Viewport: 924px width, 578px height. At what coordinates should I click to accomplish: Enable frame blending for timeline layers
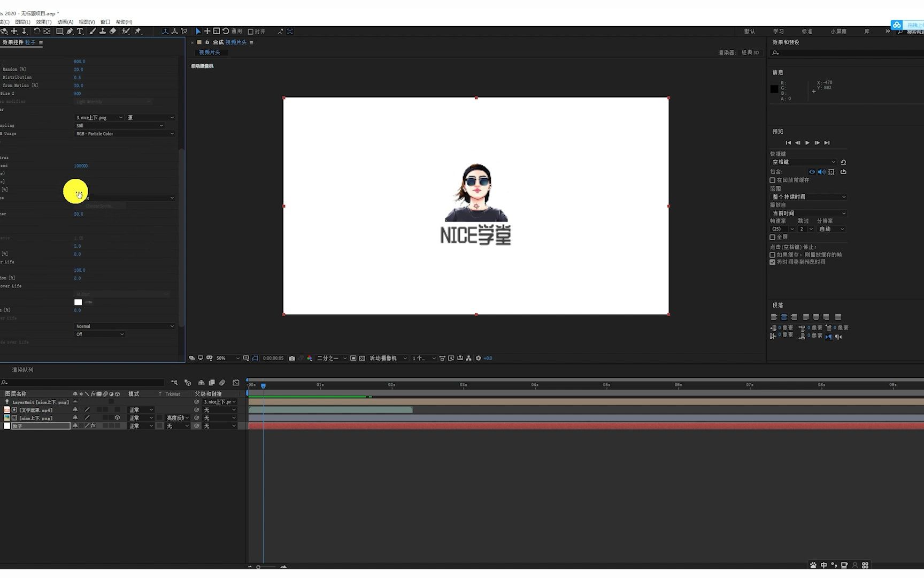pos(212,383)
